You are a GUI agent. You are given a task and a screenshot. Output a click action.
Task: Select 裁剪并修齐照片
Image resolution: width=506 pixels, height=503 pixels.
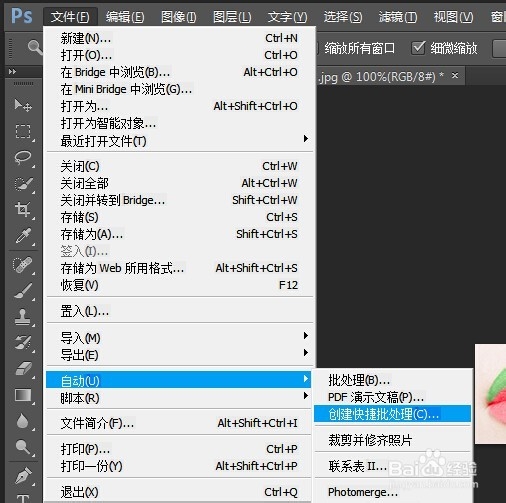[393, 440]
